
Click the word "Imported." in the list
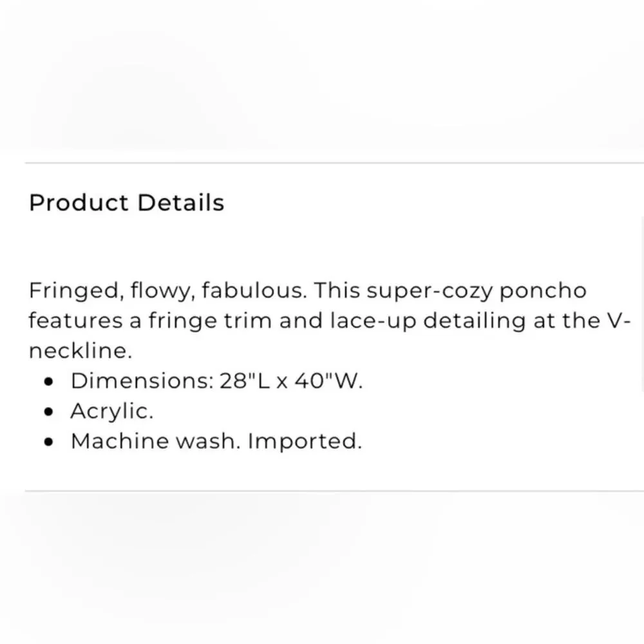pyautogui.click(x=305, y=442)
